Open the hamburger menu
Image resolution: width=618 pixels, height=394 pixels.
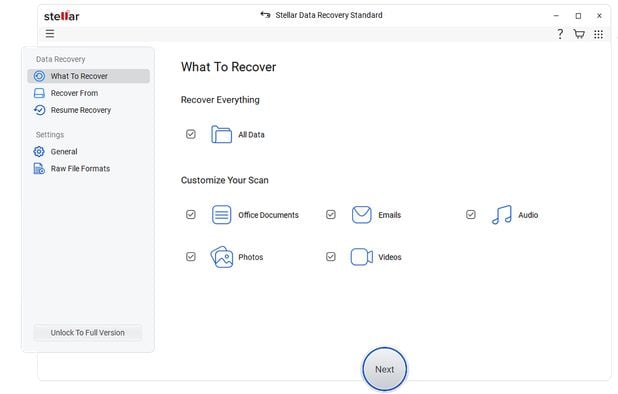point(50,33)
